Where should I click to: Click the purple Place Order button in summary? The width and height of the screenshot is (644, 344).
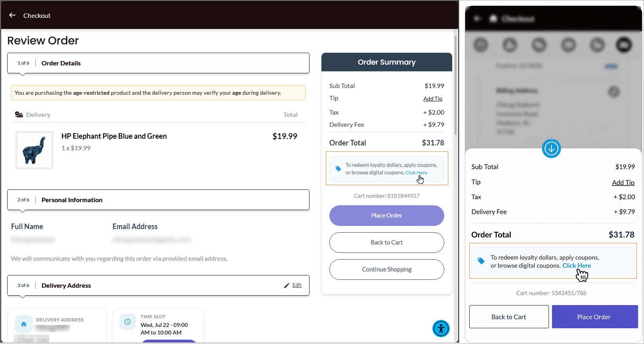tap(387, 216)
